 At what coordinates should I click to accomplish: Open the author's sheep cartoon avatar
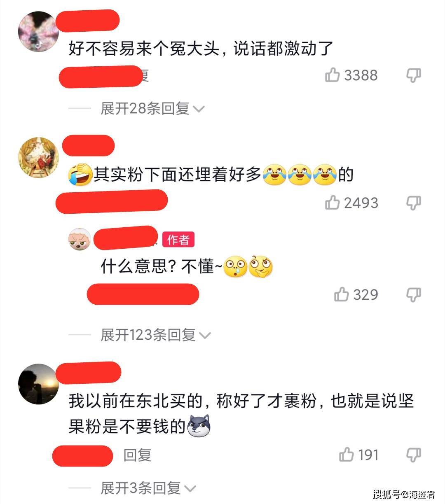(x=80, y=238)
